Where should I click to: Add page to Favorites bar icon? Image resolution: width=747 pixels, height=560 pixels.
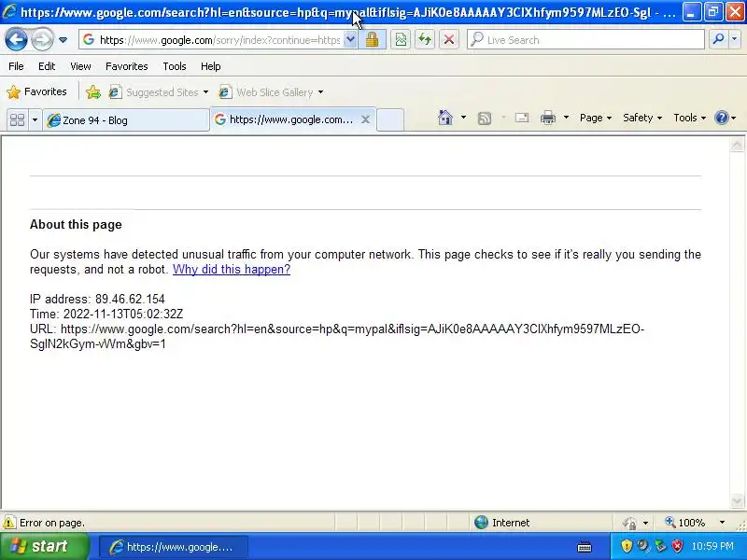pos(93,91)
